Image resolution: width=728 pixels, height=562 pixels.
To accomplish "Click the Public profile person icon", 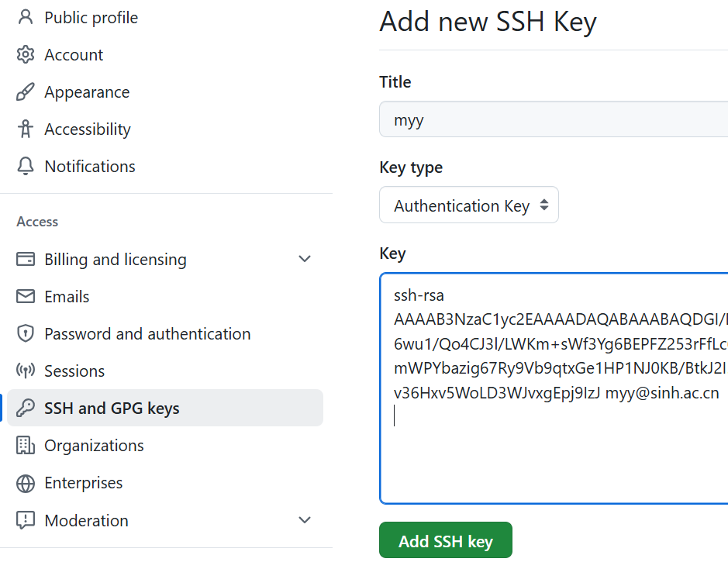I will coord(24,17).
